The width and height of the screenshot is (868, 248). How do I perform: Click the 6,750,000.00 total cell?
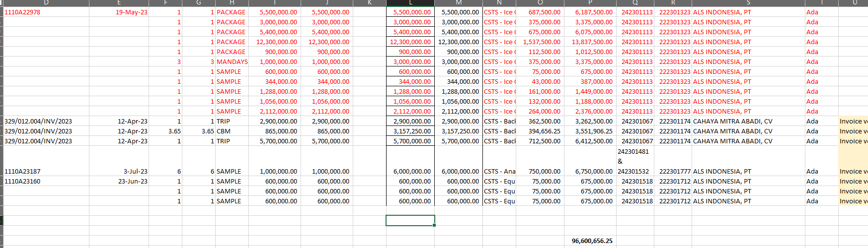(593, 172)
